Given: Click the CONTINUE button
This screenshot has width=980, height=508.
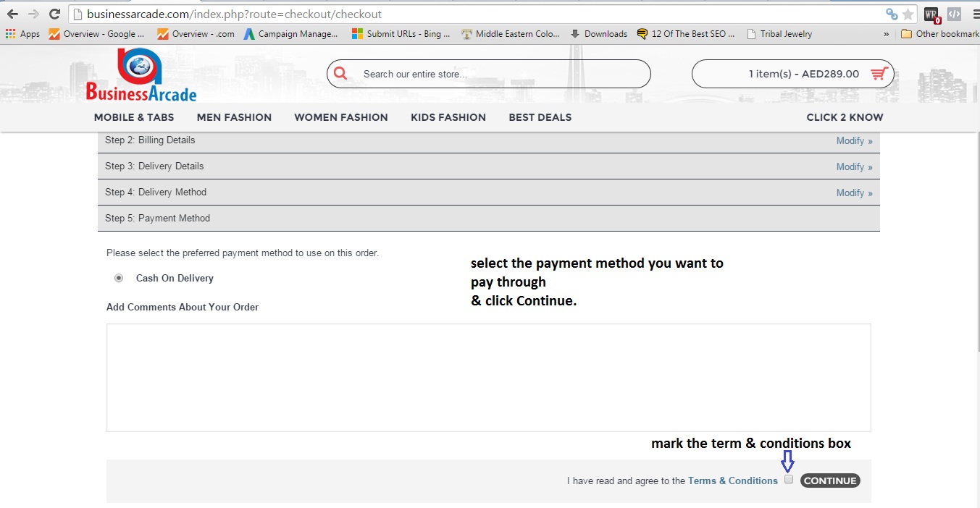Looking at the screenshot, I should [830, 481].
